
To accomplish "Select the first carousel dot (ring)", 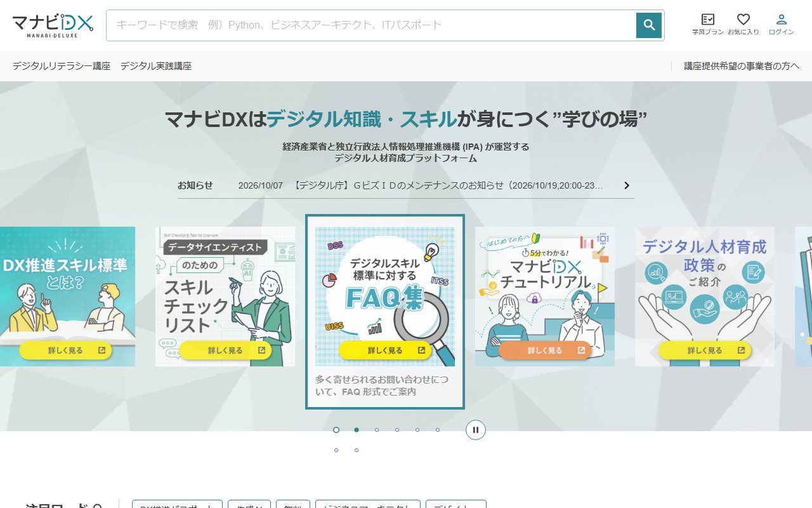I will (336, 430).
